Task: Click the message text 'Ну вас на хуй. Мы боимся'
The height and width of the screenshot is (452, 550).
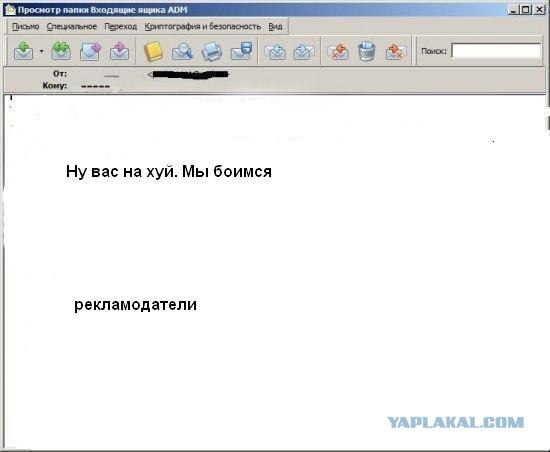Action: [x=169, y=172]
